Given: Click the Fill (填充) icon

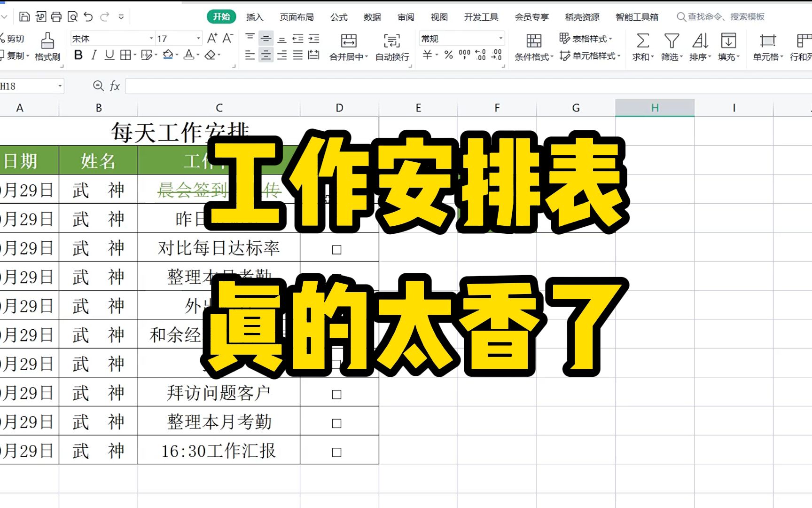Looking at the screenshot, I should point(728,41).
